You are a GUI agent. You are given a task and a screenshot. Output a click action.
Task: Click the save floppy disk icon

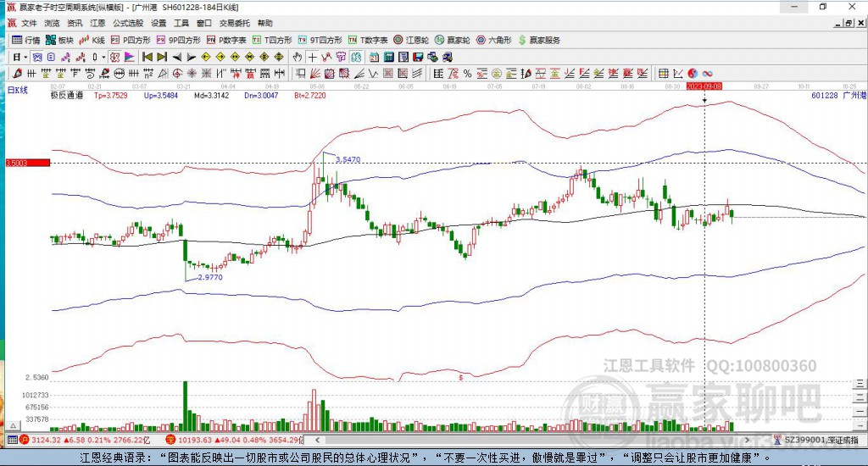pos(418,57)
